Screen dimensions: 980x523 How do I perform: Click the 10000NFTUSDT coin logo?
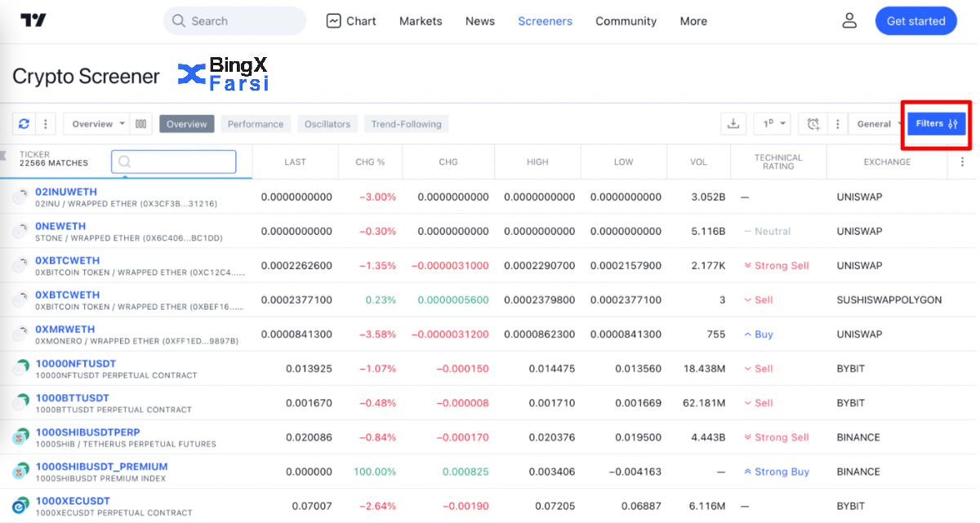[x=21, y=368]
